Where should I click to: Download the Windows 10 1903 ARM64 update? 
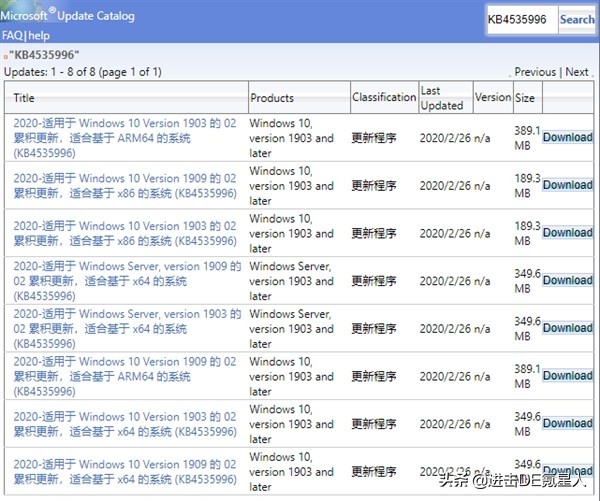568,137
